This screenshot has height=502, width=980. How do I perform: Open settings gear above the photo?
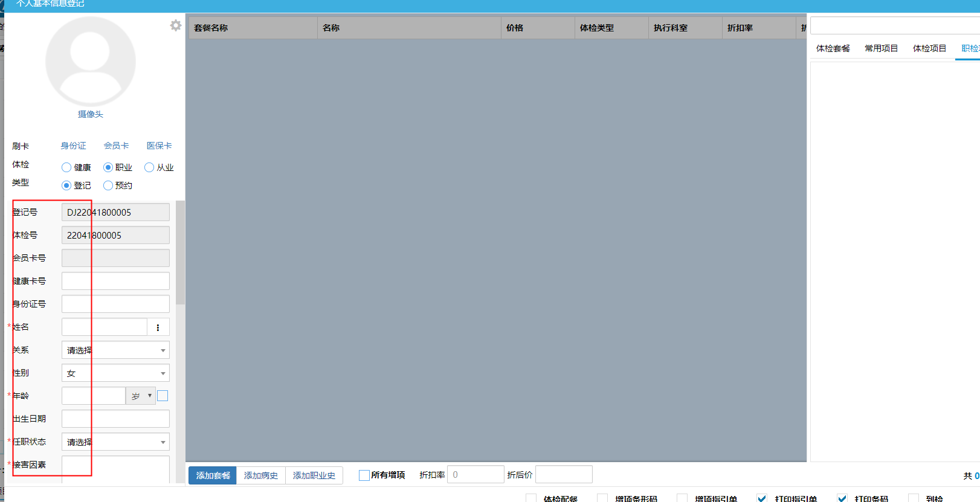176,25
